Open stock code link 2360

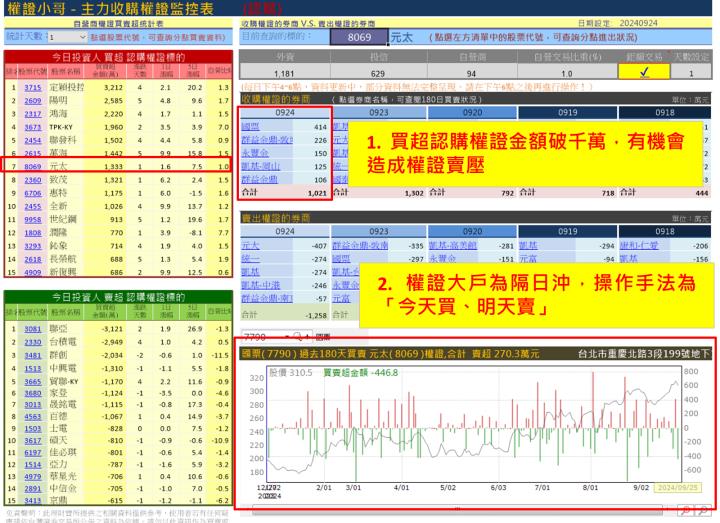click(33, 180)
